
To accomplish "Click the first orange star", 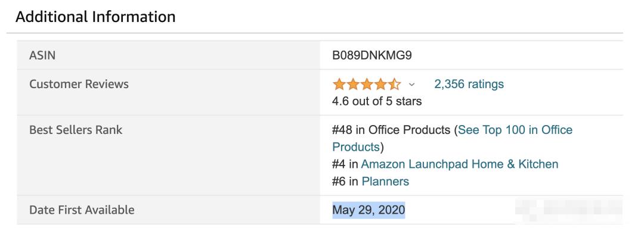I will (x=339, y=84).
